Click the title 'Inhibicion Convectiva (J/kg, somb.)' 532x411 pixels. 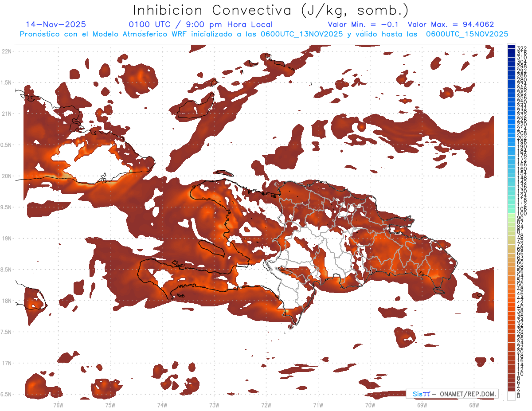[271, 10]
